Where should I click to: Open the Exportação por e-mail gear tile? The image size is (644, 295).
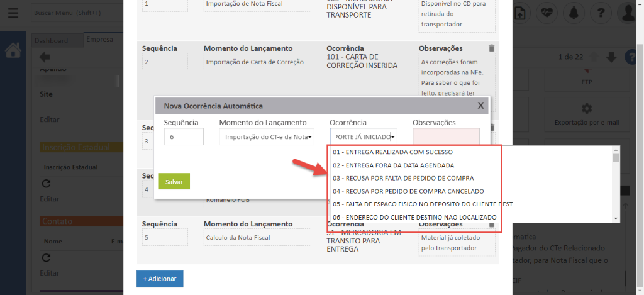(587, 114)
